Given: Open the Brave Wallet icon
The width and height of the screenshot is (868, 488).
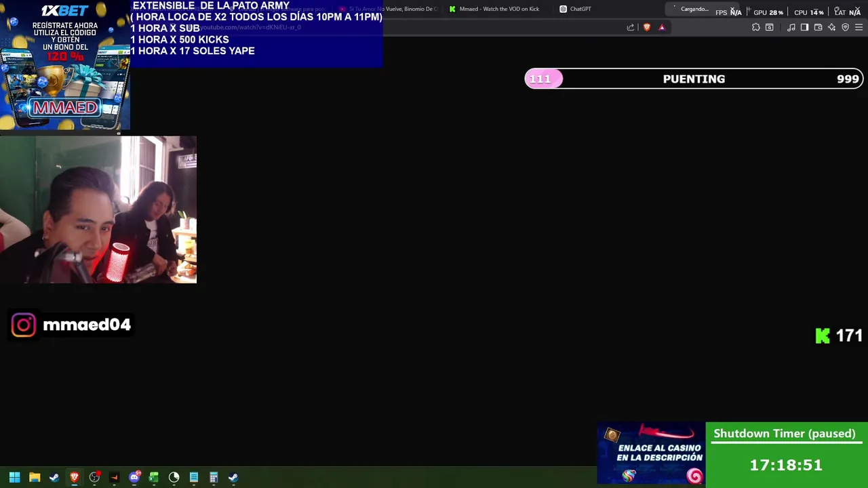Looking at the screenshot, I should tap(818, 27).
